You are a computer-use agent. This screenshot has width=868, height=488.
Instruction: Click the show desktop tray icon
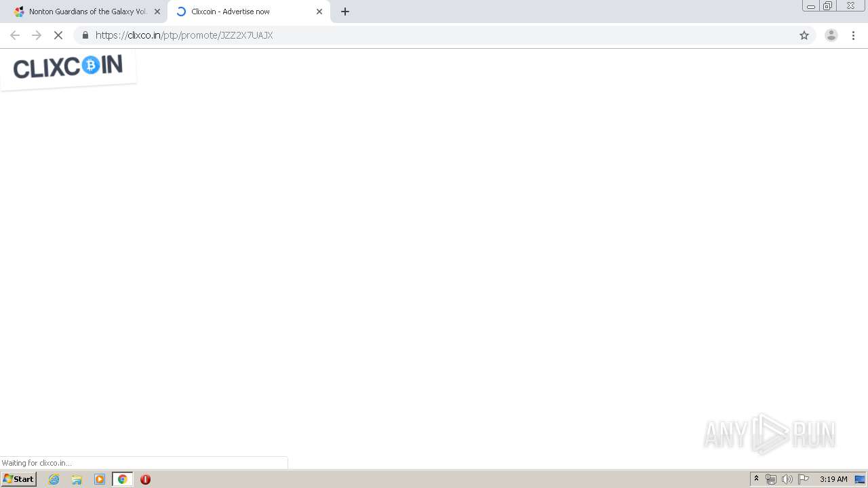[x=860, y=479]
